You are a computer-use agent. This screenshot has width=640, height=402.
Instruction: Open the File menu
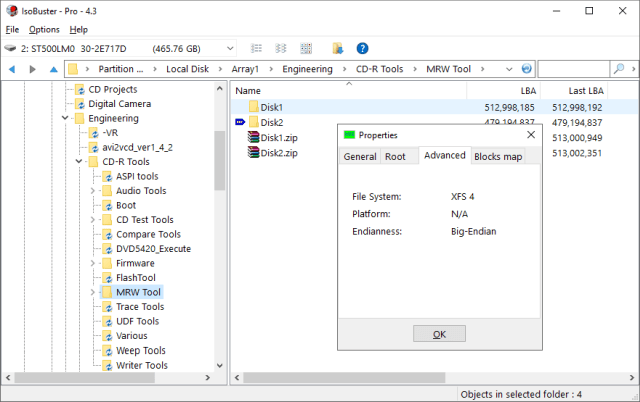click(x=12, y=29)
